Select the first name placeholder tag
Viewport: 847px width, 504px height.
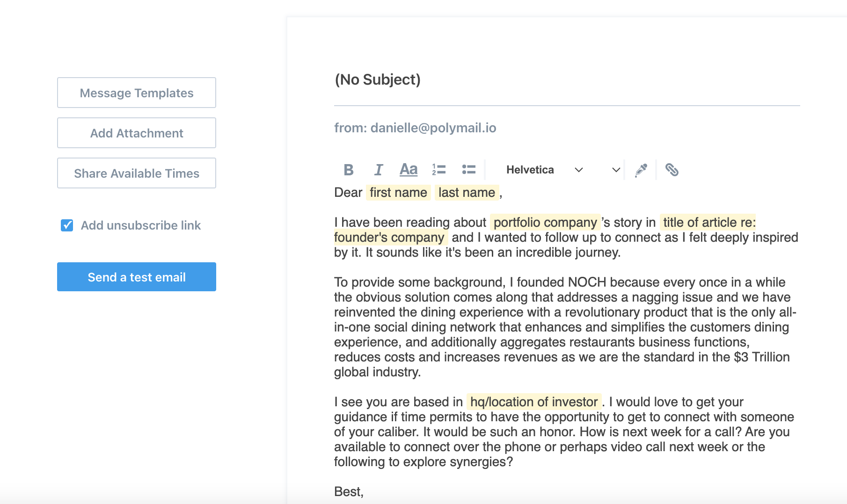click(398, 193)
